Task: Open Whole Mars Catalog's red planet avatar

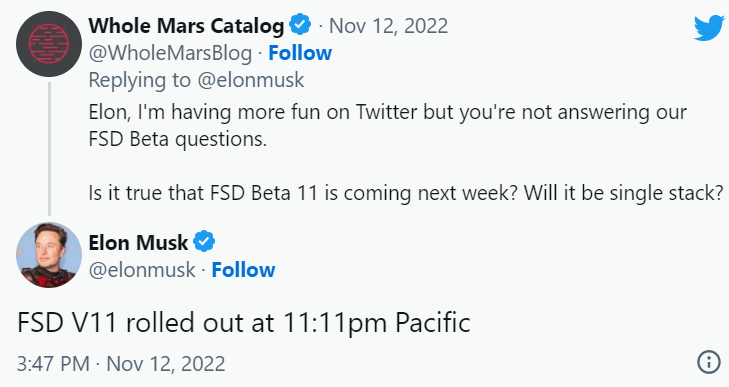Action: (x=49, y=44)
